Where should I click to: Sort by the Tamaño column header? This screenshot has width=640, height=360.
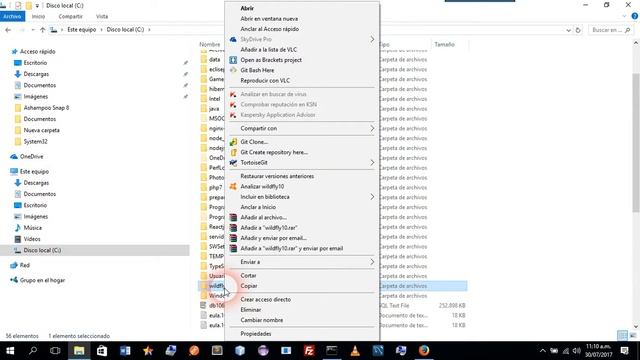pos(444,44)
